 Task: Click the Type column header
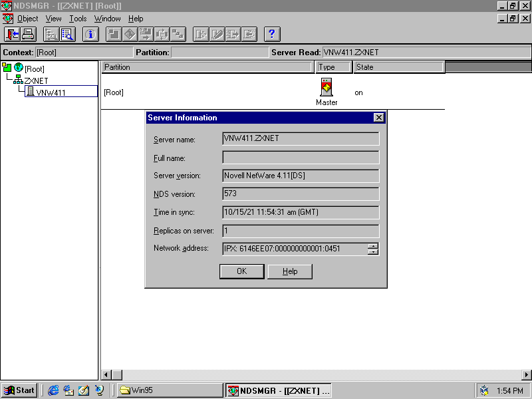tap(333, 67)
